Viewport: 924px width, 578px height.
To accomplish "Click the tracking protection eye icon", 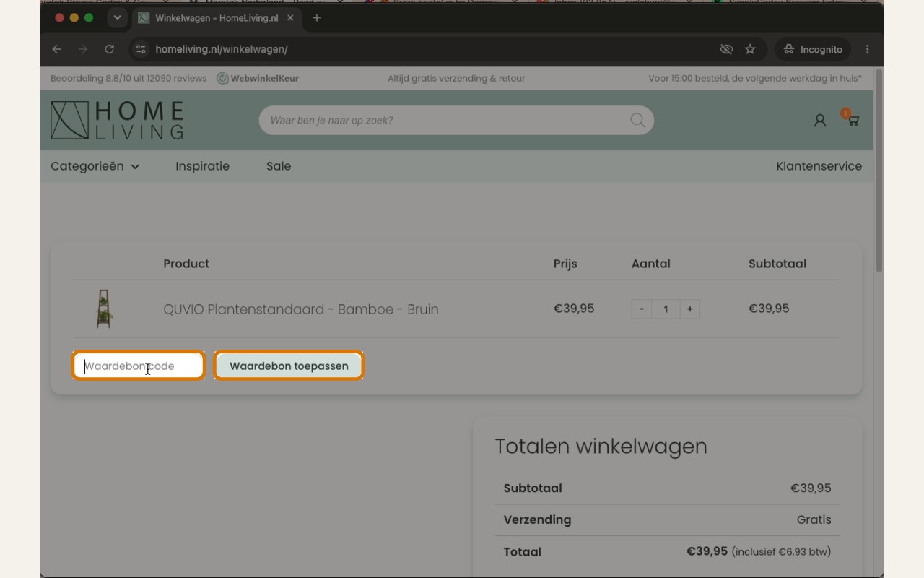I will (x=726, y=49).
